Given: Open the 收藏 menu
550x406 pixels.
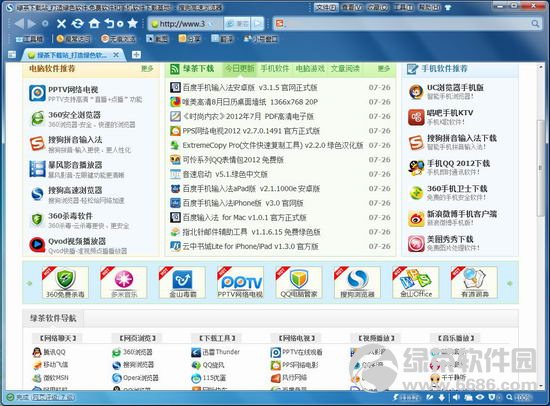Looking at the screenshot, I should point(377,7).
